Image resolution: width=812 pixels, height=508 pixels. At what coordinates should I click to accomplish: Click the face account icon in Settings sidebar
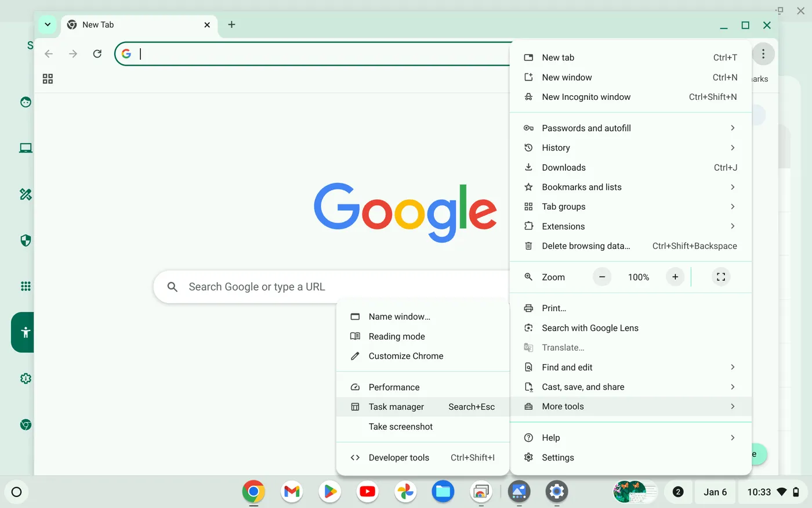coord(26,102)
